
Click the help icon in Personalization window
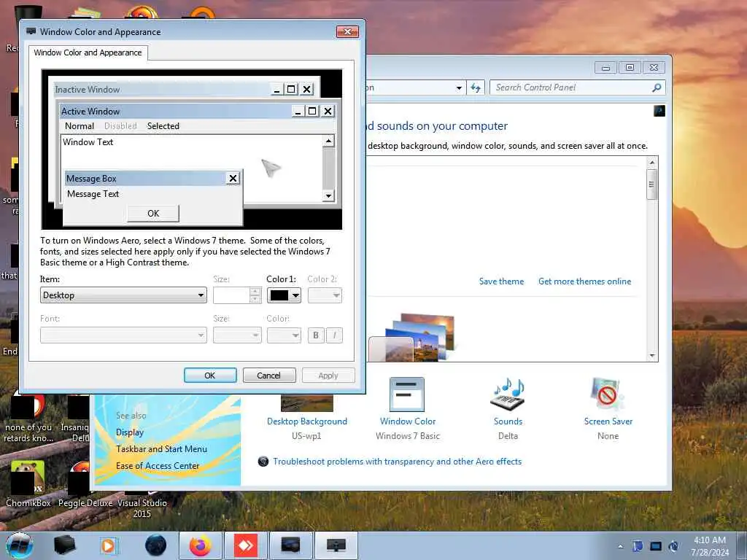tap(659, 111)
